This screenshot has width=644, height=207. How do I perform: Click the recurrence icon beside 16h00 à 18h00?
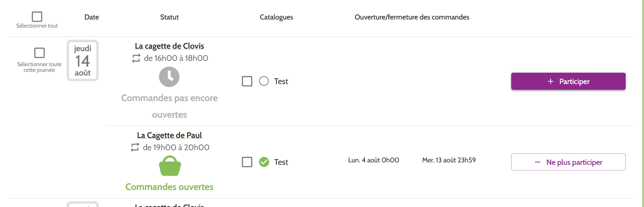(x=136, y=58)
